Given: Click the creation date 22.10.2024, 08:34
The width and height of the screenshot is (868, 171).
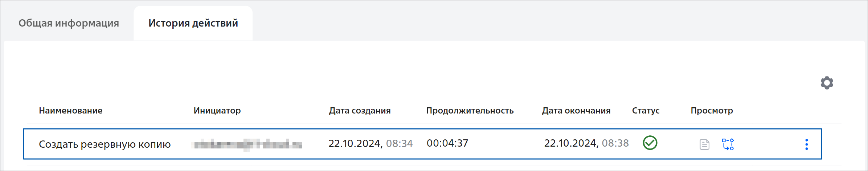Looking at the screenshot, I should tap(370, 143).
